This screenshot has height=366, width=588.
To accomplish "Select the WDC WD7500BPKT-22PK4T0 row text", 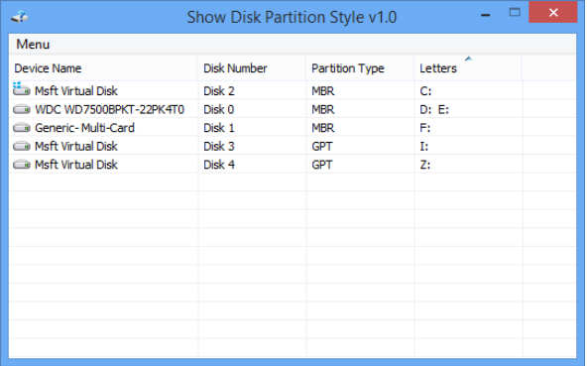I will pos(109,109).
